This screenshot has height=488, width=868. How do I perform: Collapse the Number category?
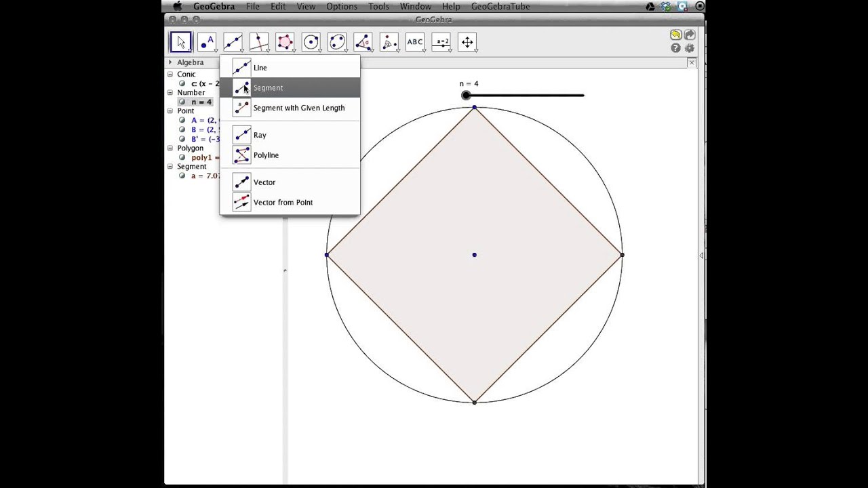tap(170, 92)
